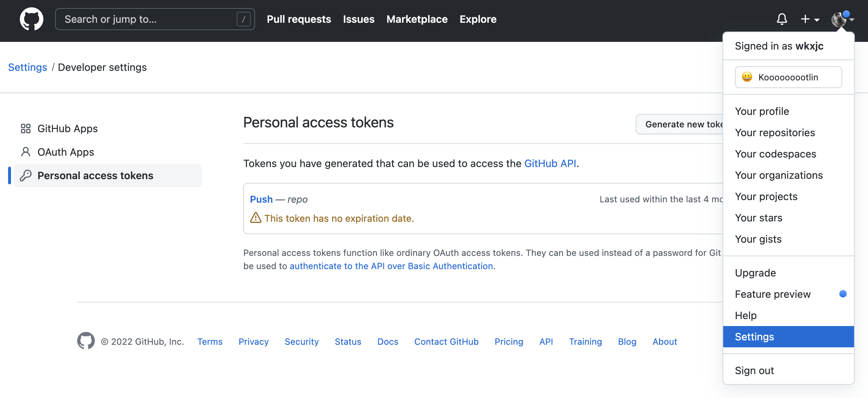Open the Push token link

pos(261,199)
